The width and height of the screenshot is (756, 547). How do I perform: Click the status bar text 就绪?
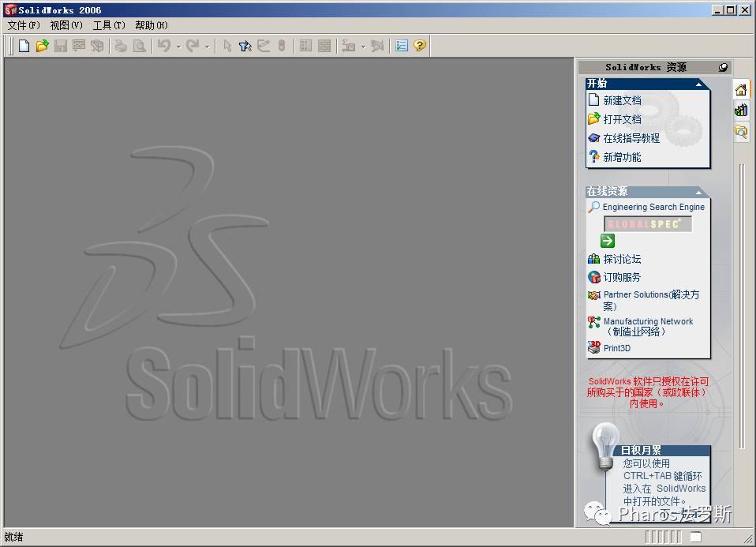(13, 537)
